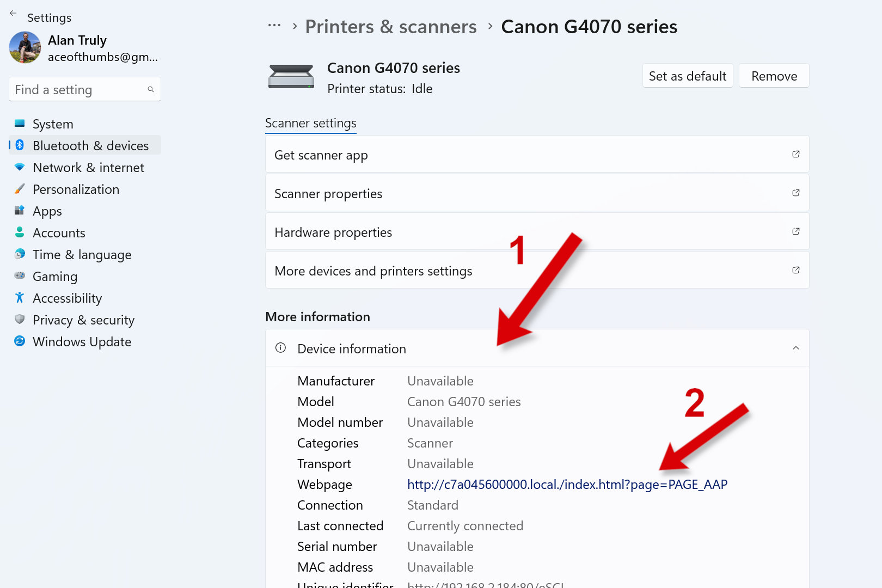Click the System monitor icon
882x588 pixels.
[x=20, y=123]
